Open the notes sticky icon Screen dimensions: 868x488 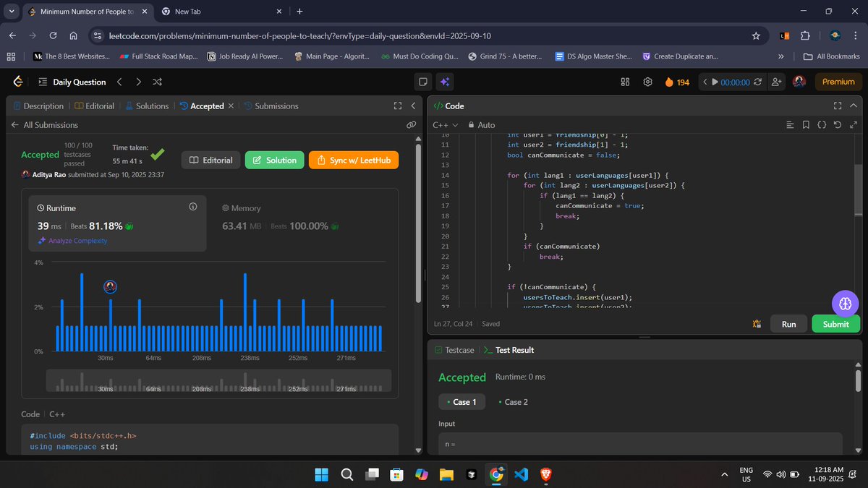point(424,82)
